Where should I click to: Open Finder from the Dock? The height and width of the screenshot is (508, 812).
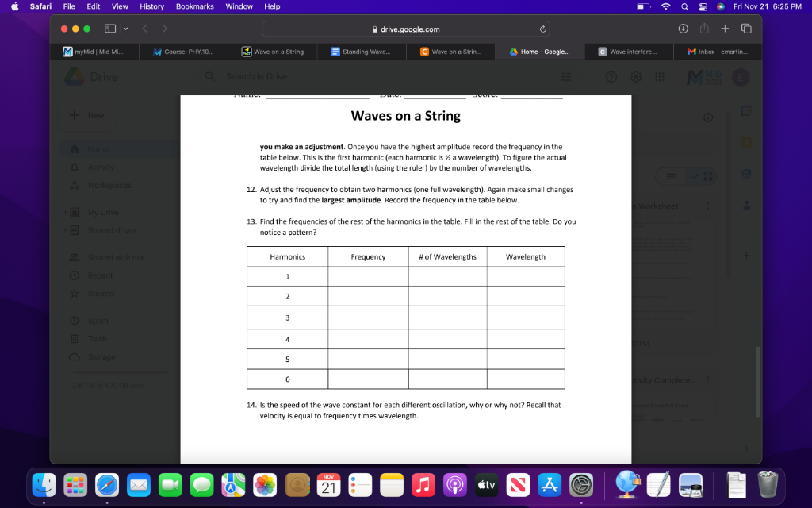44,486
